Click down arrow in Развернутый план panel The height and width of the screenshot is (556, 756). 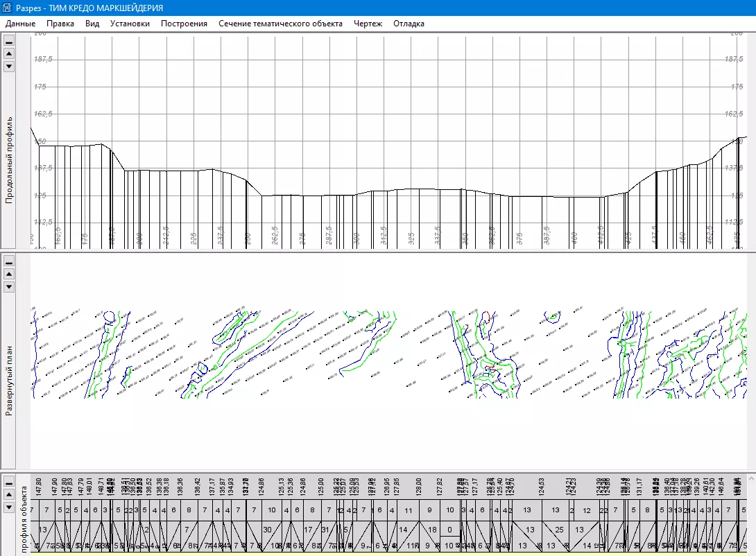[9, 286]
